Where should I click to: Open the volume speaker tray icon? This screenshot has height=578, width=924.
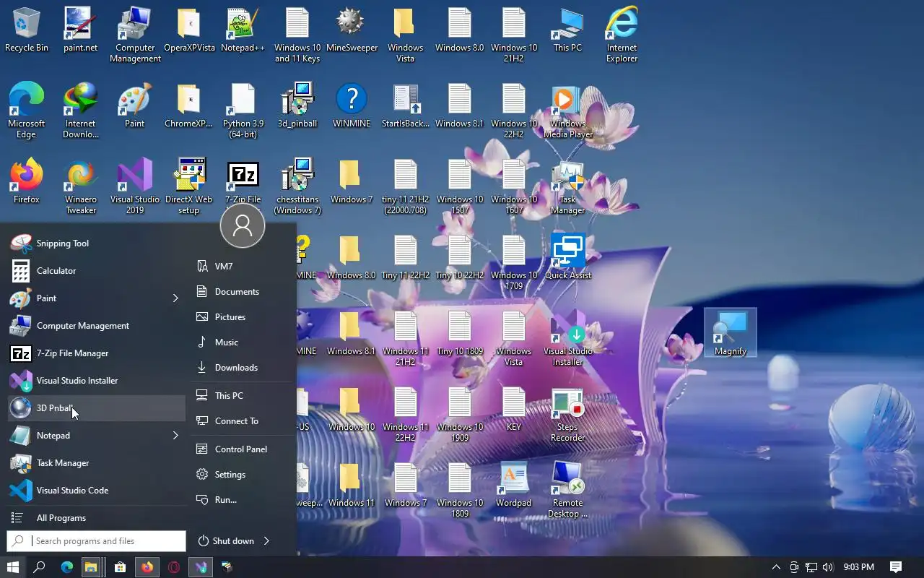(x=827, y=567)
